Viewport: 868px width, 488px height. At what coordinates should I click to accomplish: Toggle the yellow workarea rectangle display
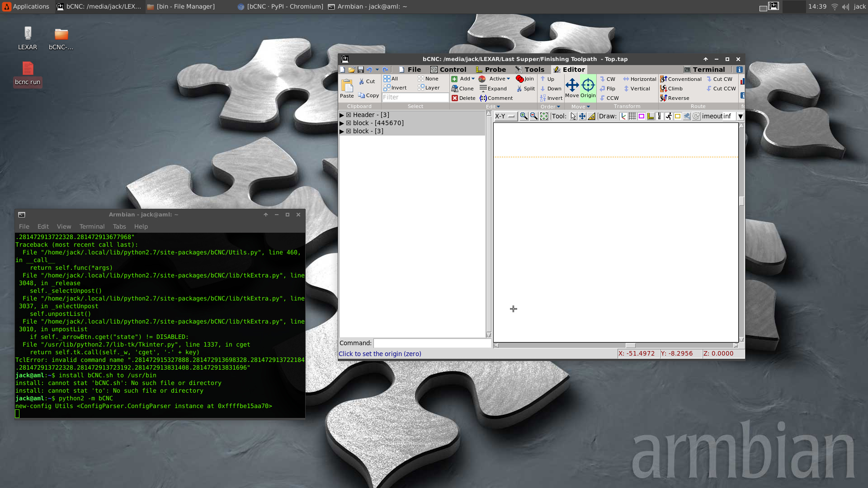(678, 116)
